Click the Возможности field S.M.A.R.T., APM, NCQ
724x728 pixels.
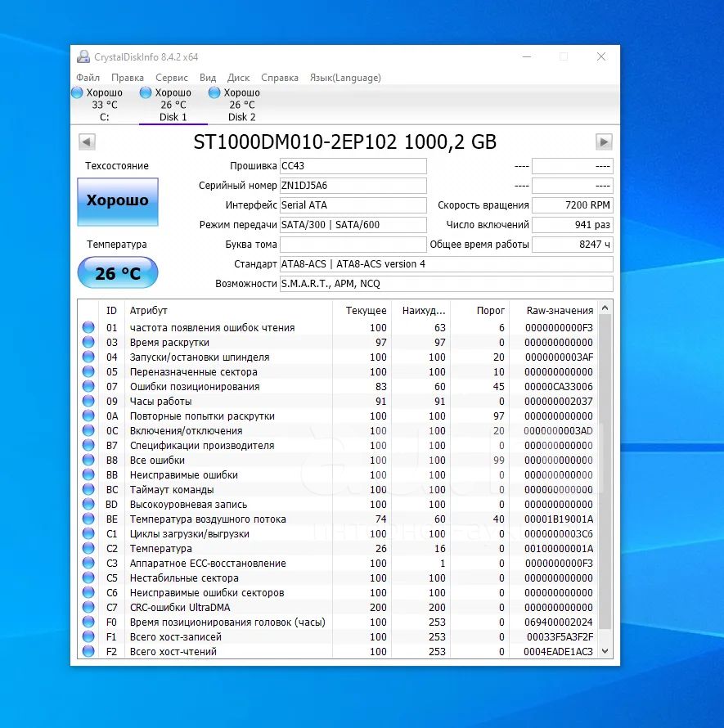[x=447, y=283]
